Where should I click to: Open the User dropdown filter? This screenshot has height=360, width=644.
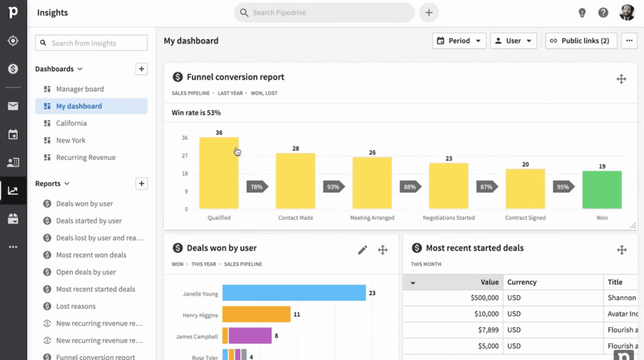tap(513, 41)
